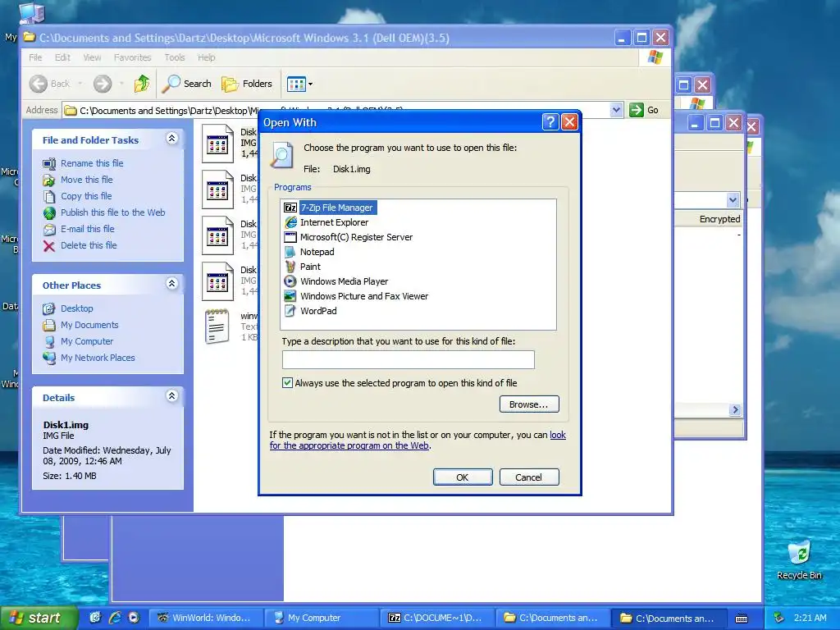This screenshot has height=630, width=840.
Task: Choose Internet Explorer from the program list
Action: pyautogui.click(x=326, y=222)
